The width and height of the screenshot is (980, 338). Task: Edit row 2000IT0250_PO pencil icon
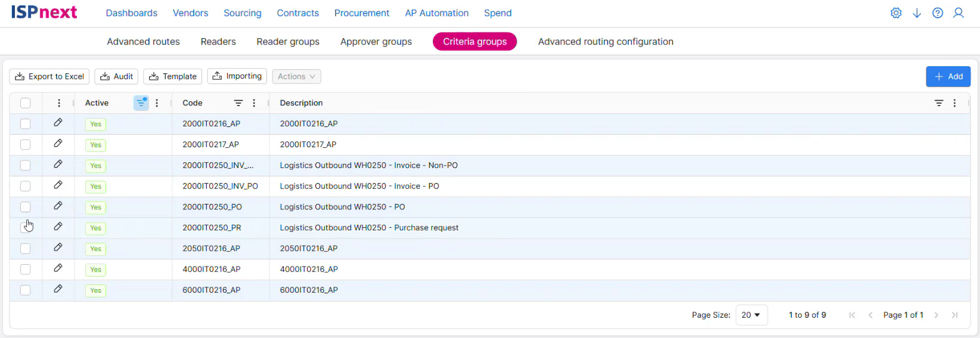click(58, 206)
